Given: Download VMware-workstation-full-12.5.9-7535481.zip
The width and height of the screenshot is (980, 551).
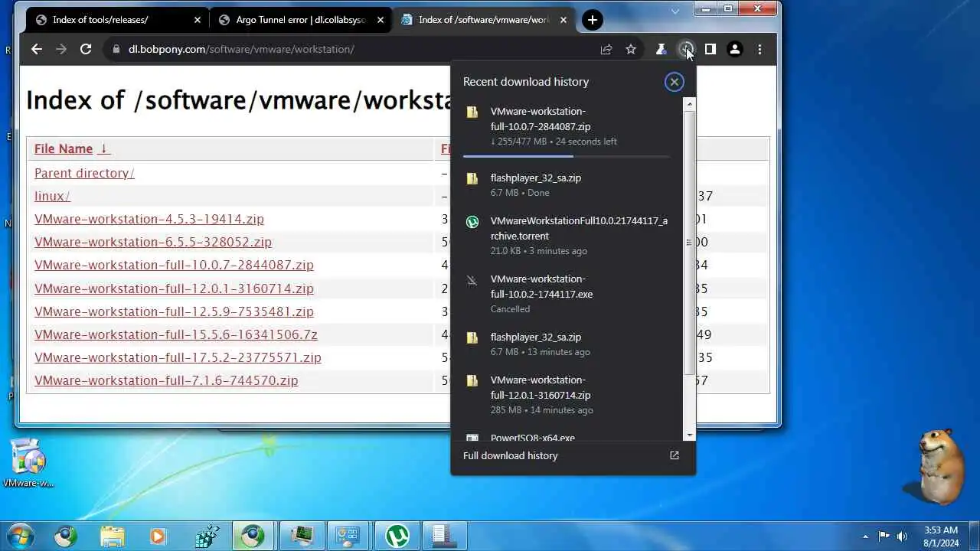Looking at the screenshot, I should [174, 311].
